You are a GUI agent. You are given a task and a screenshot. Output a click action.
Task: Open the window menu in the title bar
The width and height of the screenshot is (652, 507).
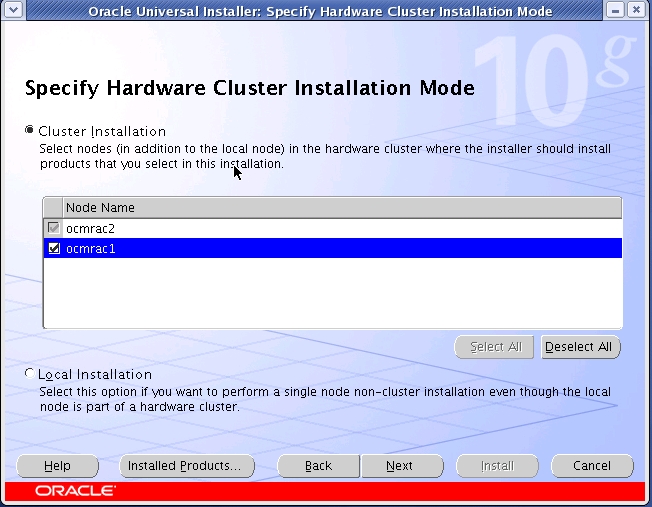[x=13, y=10]
